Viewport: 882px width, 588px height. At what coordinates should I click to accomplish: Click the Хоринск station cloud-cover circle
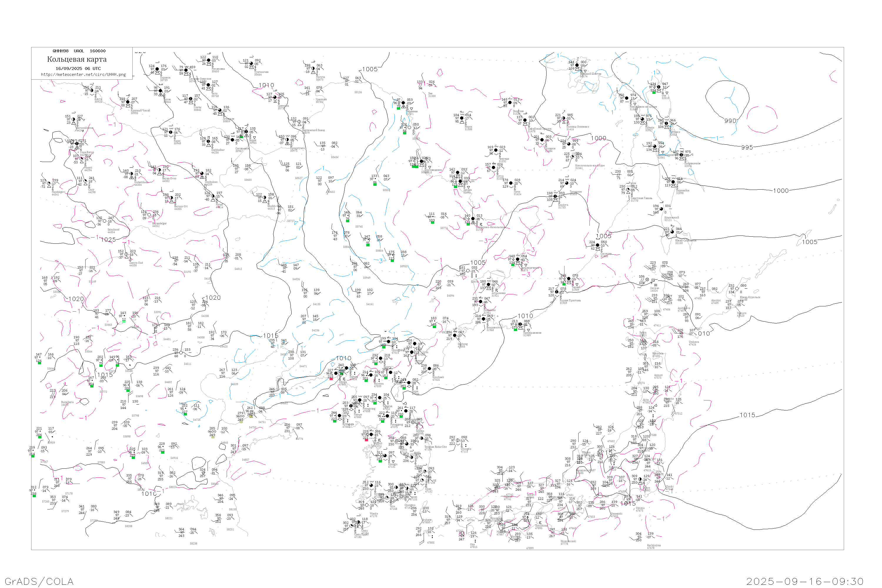pyautogui.click(x=157, y=69)
